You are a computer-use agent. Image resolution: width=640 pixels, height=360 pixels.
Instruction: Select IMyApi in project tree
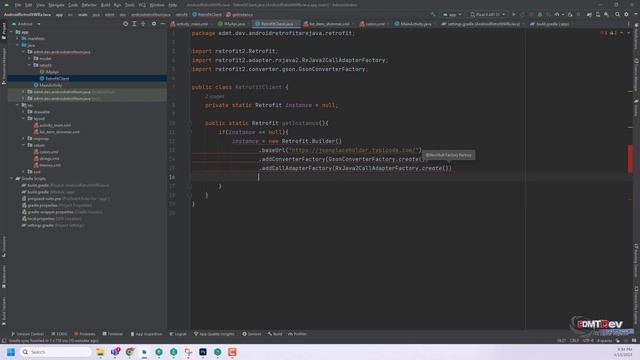click(x=49, y=72)
